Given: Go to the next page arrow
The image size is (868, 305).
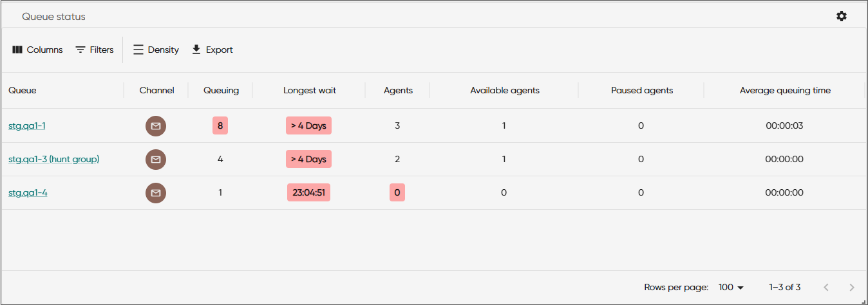Looking at the screenshot, I should coord(852,288).
